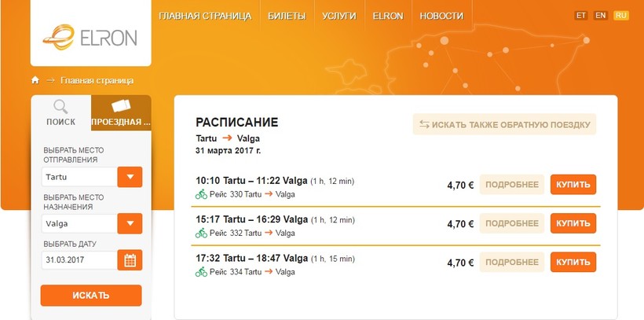The height and width of the screenshot is (320, 644).
Task: Expand the departure station dropdown
Action: tap(130, 177)
